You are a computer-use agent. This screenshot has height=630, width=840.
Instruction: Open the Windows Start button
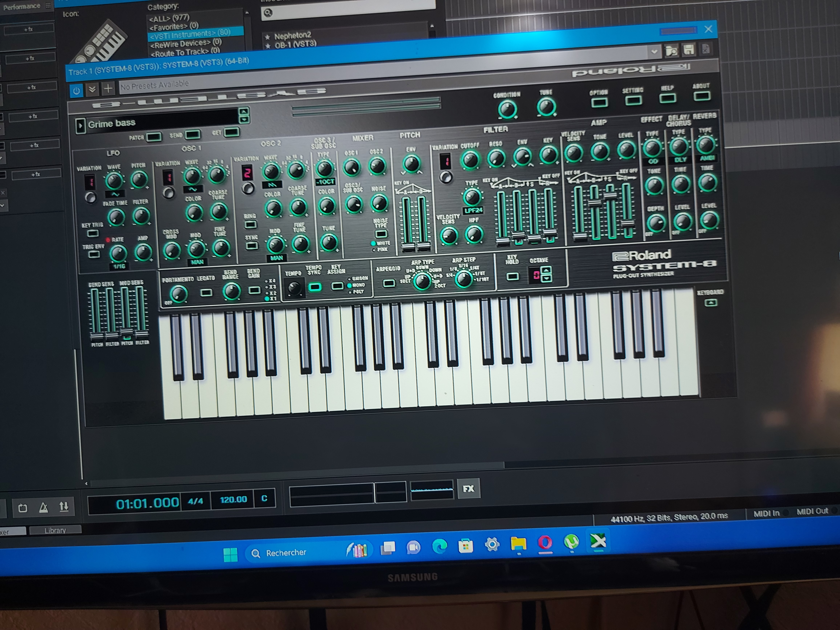[x=230, y=555]
